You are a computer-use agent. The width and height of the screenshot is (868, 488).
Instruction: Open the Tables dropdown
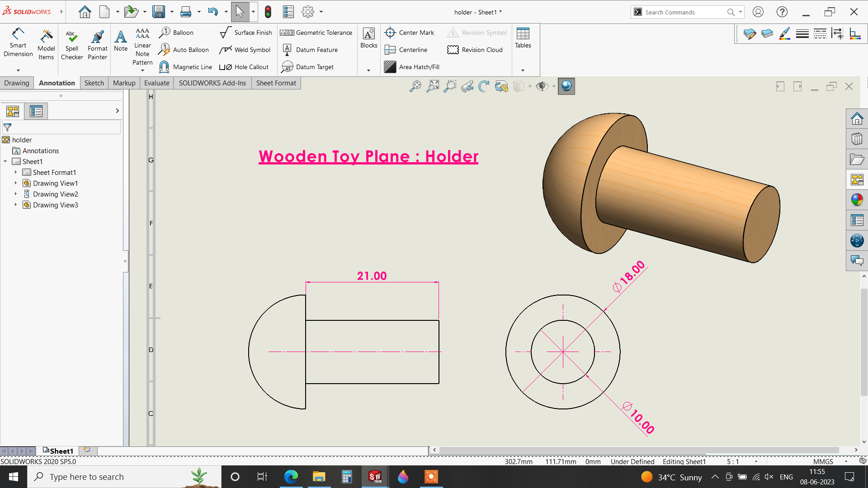click(523, 70)
